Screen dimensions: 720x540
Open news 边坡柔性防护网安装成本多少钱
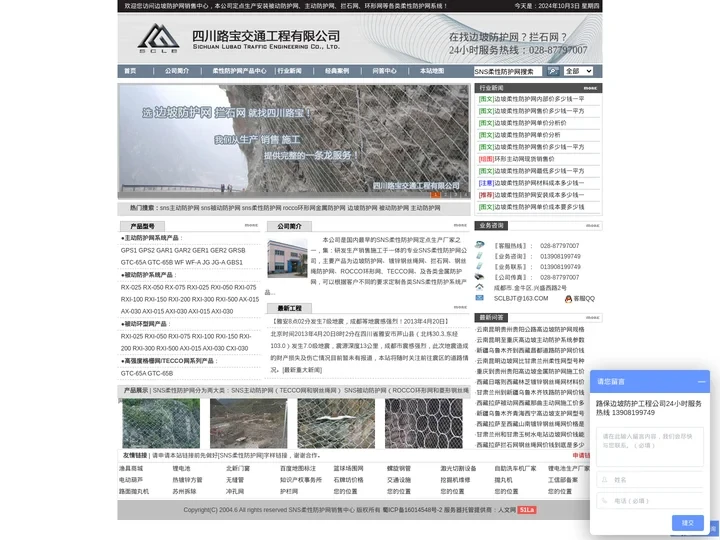539,195
